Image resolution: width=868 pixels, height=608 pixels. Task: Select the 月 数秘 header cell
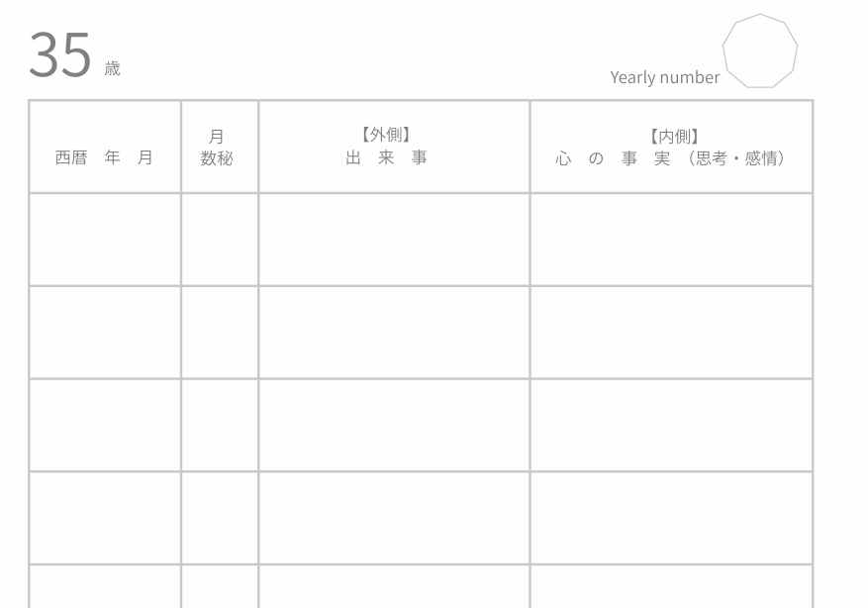[x=219, y=147]
